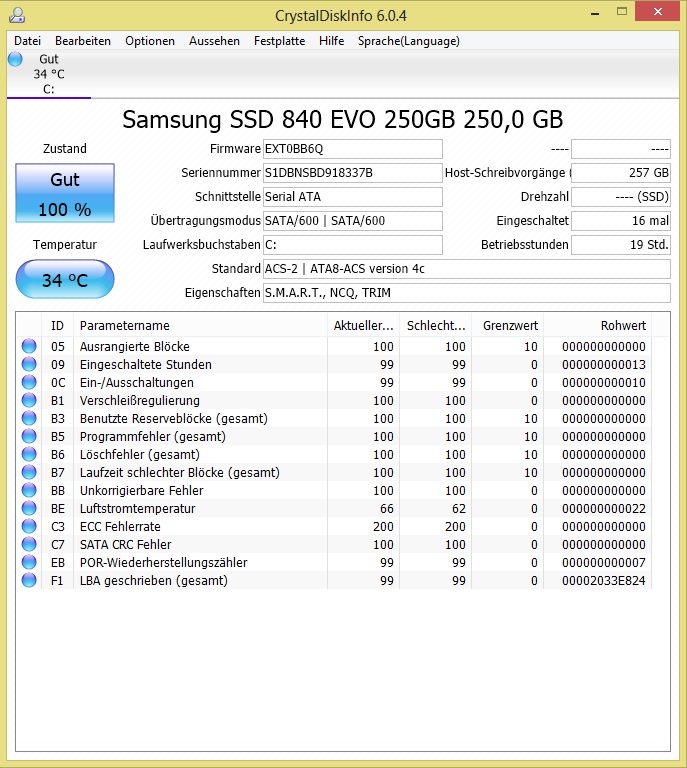Select the ECC Fehlerrate parameter name
687x768 pixels.
(x=120, y=527)
